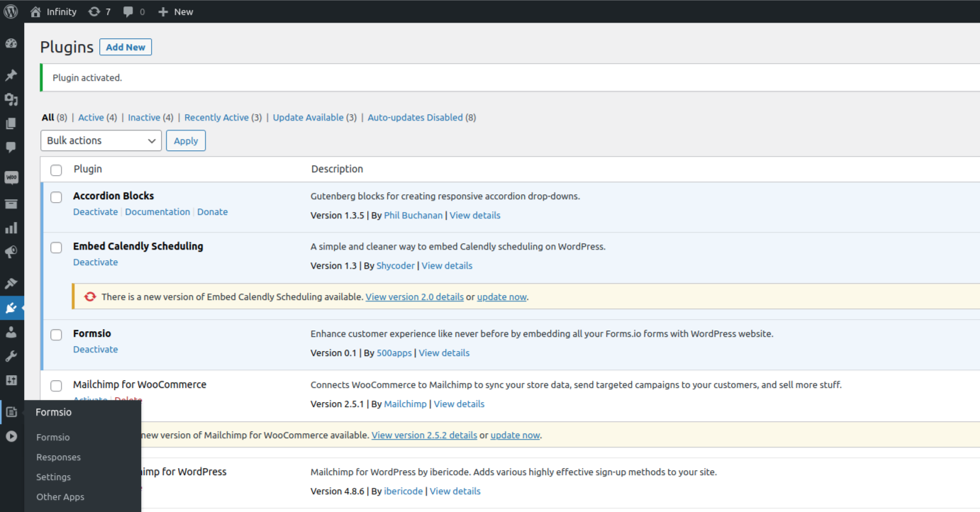The width and height of the screenshot is (980, 512).
Task: Check the select-all plugins checkbox
Action: 56,170
